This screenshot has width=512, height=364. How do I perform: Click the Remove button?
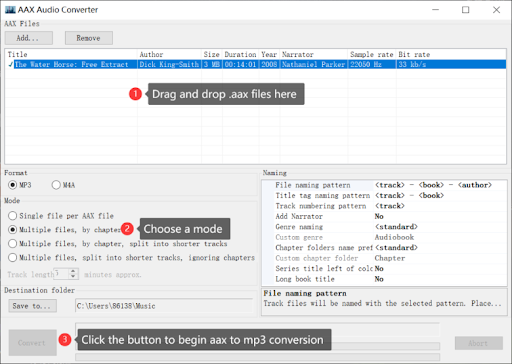click(89, 38)
